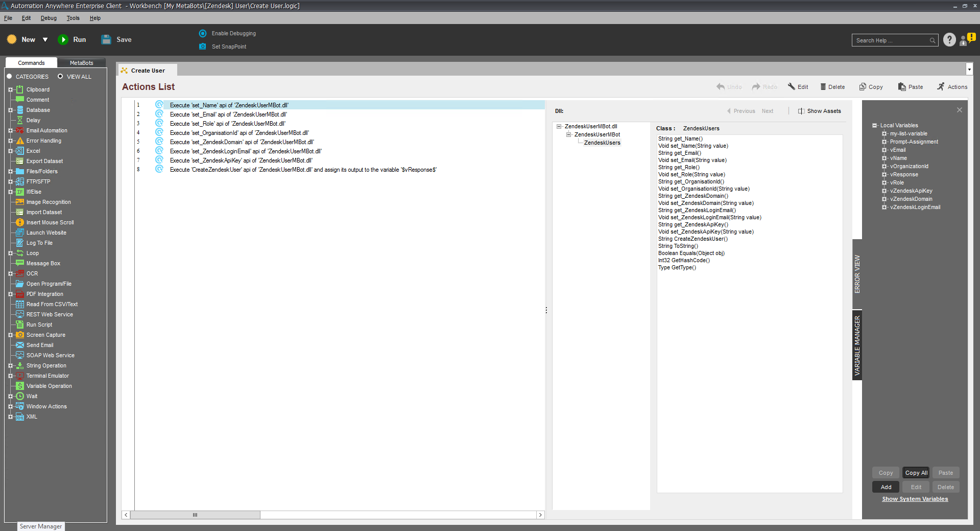The width and height of the screenshot is (980, 531).
Task: Switch to the MetaBots tab
Action: point(81,63)
